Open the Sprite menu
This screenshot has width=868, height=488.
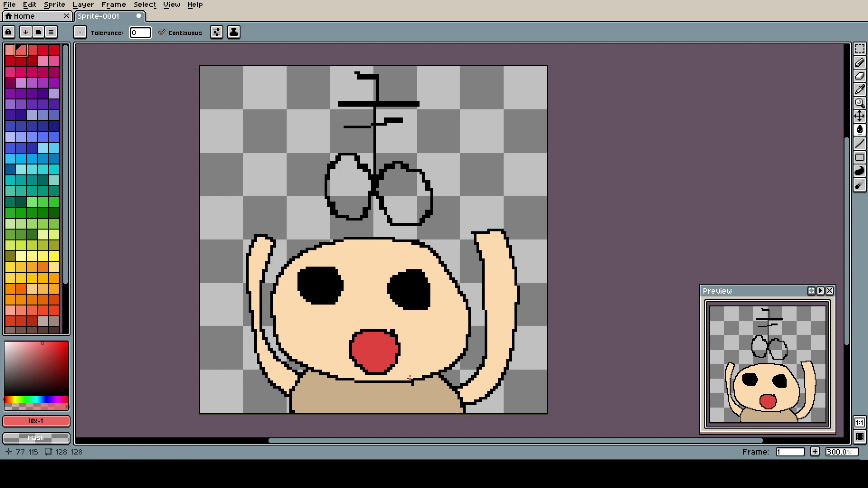tap(54, 5)
